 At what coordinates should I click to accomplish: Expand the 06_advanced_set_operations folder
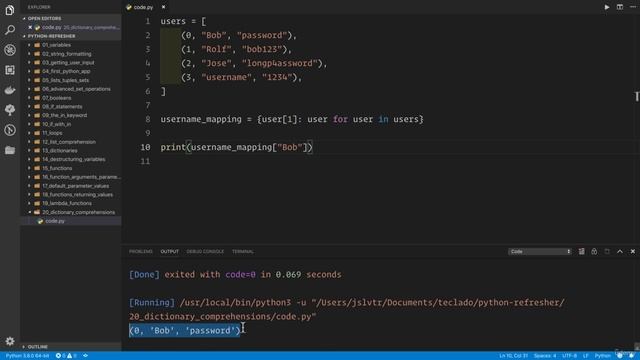pos(76,89)
